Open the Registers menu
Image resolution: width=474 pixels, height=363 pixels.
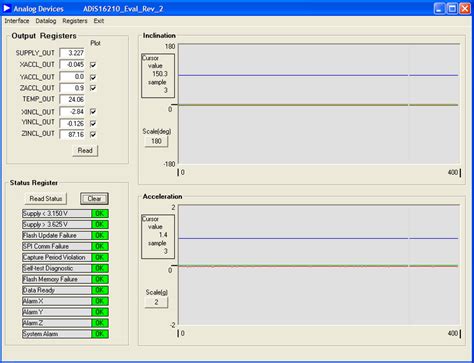(75, 21)
